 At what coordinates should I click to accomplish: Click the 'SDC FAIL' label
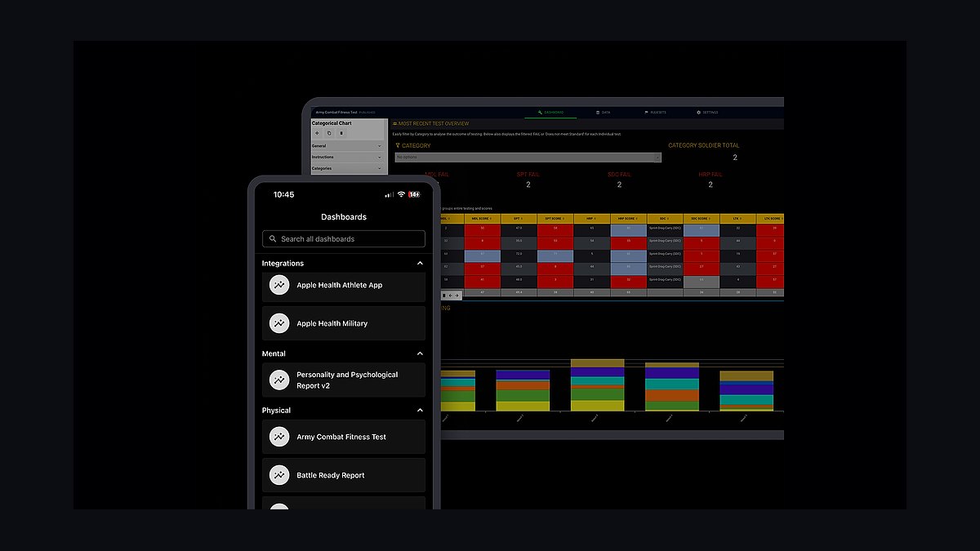[x=619, y=174]
